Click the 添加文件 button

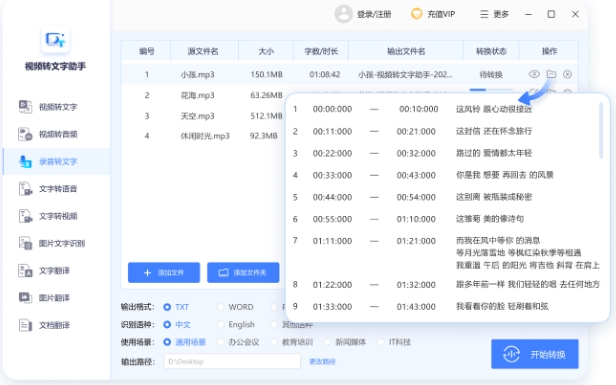pos(164,273)
